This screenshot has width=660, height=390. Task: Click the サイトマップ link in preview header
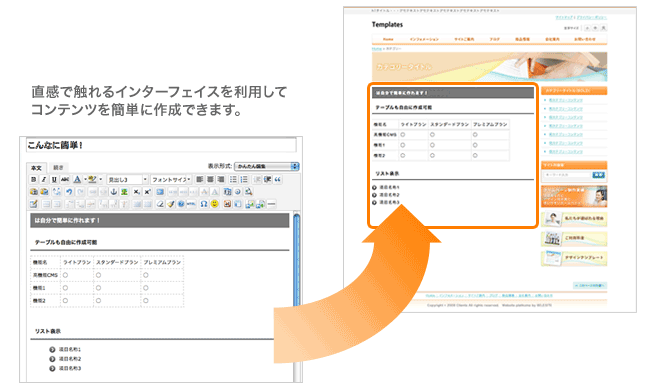(x=564, y=18)
